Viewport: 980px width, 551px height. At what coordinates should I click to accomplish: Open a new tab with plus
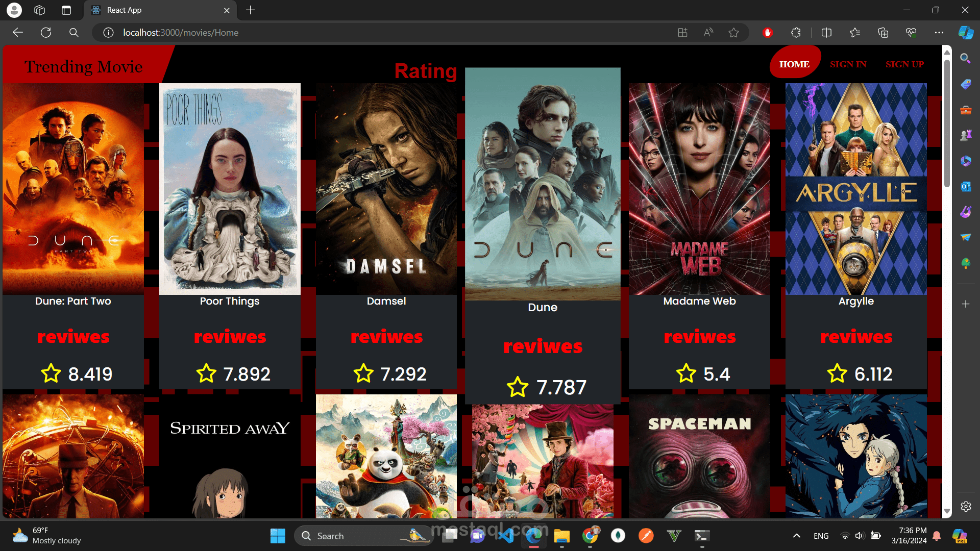pyautogui.click(x=250, y=10)
